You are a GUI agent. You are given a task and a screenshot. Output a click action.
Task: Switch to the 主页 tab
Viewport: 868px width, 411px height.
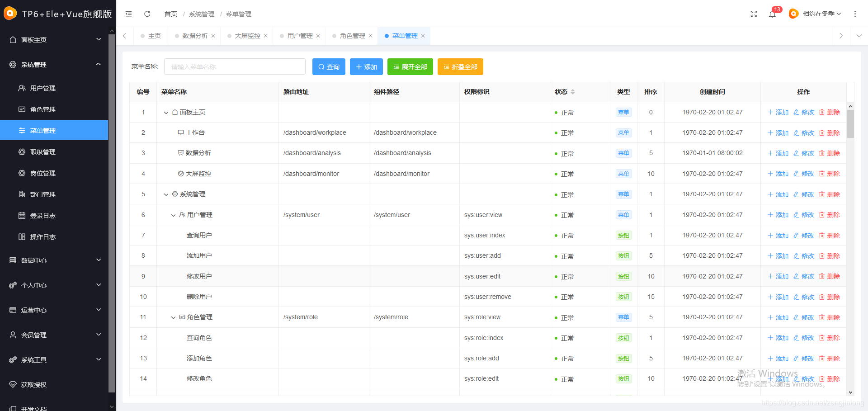pos(151,36)
